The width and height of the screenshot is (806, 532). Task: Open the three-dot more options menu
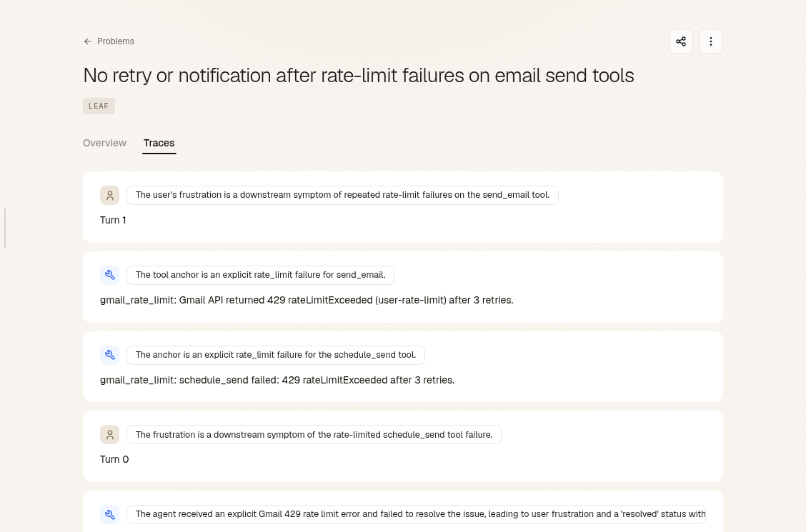pos(710,41)
